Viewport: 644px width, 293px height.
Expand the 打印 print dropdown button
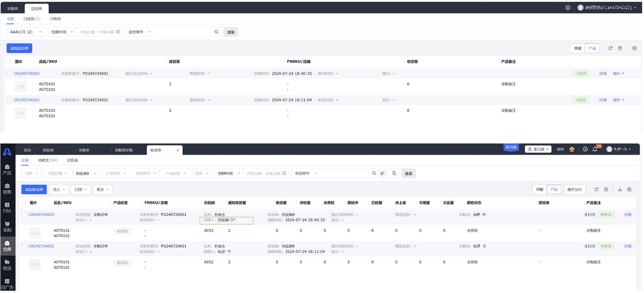(80, 189)
